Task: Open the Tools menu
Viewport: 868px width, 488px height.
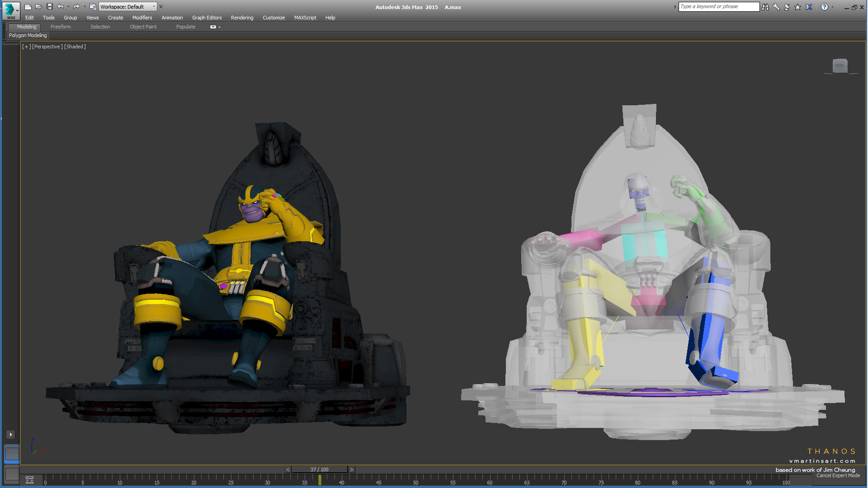Action: point(48,18)
